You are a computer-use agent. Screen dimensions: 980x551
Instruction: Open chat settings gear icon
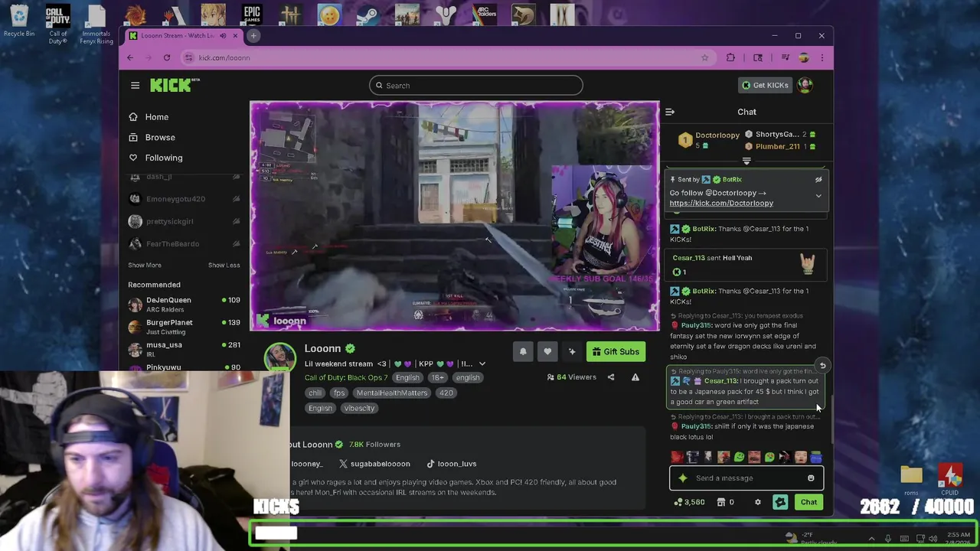pos(758,502)
